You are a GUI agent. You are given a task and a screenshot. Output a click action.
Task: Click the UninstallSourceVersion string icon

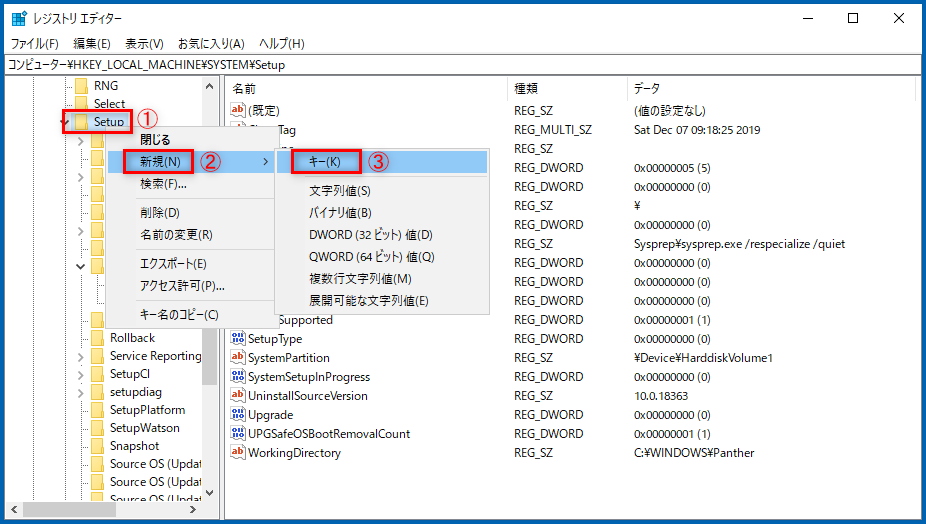238,396
